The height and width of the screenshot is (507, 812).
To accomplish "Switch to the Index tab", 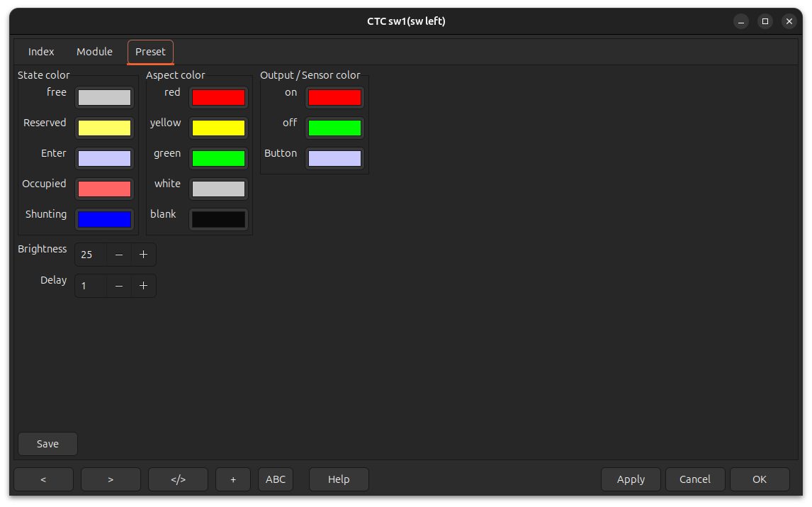I will click(41, 52).
